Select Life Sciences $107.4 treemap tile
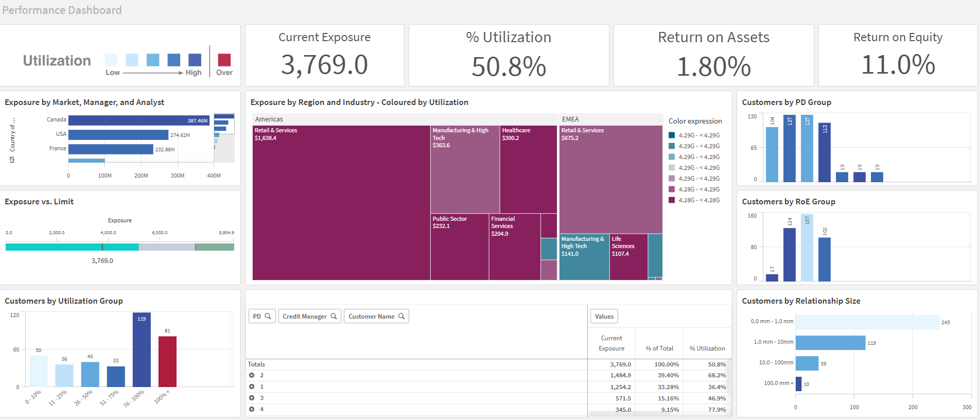Image resolution: width=980 pixels, height=420 pixels. [x=628, y=257]
